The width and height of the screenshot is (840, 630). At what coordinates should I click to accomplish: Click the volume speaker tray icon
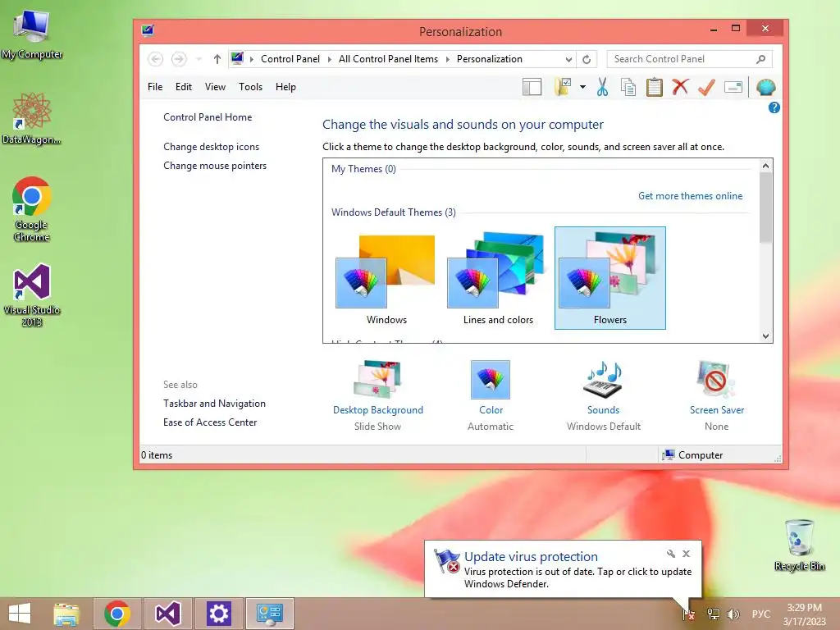pos(733,614)
